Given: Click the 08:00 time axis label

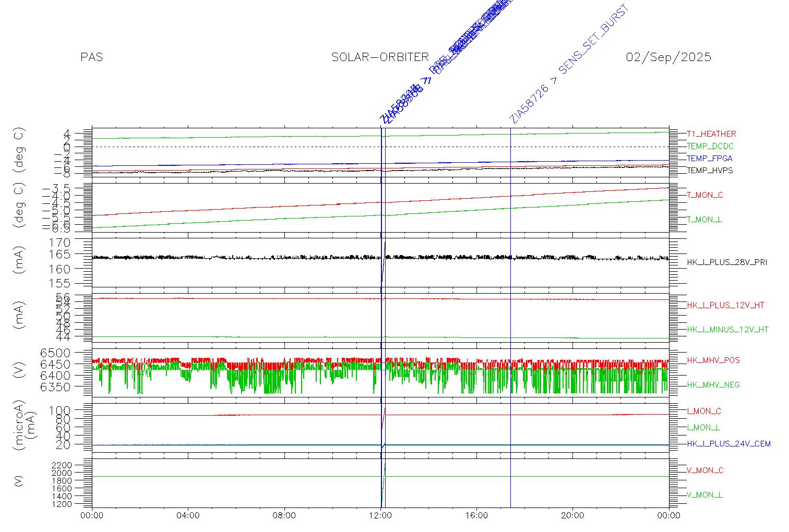Looking at the screenshot, I should pyautogui.click(x=284, y=516).
